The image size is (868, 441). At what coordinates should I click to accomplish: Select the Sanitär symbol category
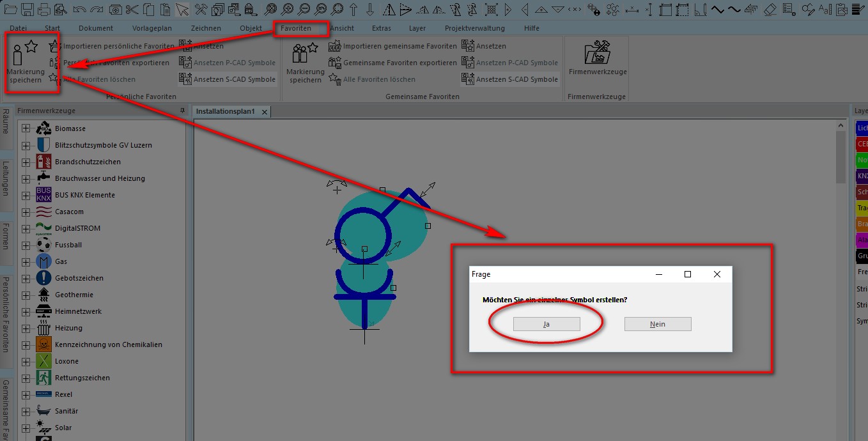click(x=66, y=411)
